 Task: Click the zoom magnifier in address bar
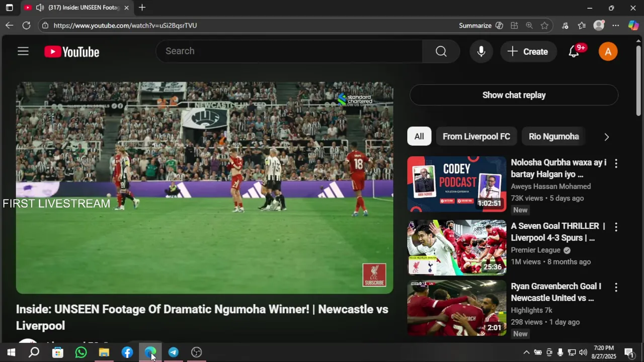click(x=529, y=25)
